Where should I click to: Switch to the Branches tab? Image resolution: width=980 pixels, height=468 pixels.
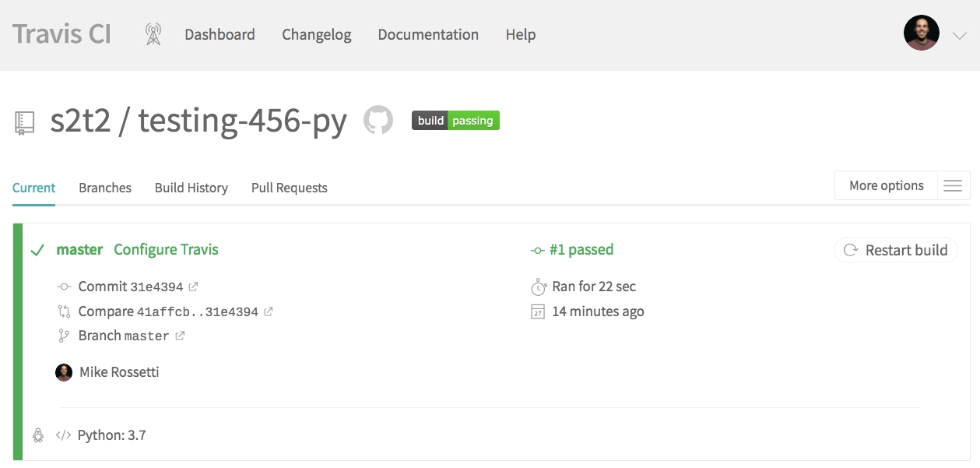105,188
